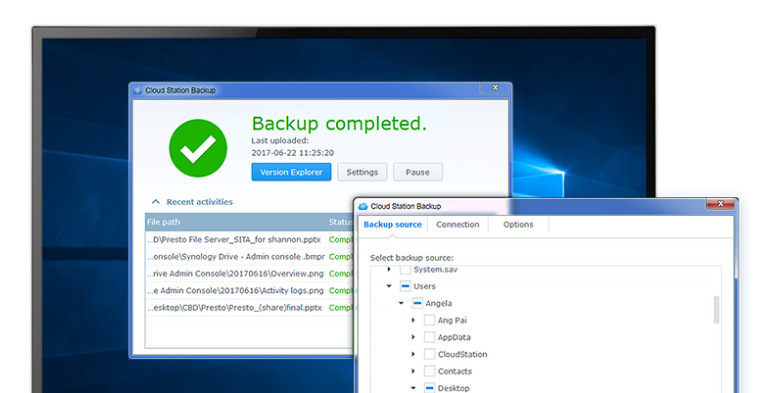Viewport: 763px width, 393px height.
Task: Check the CloudStation folder checkbox
Action: coord(429,354)
